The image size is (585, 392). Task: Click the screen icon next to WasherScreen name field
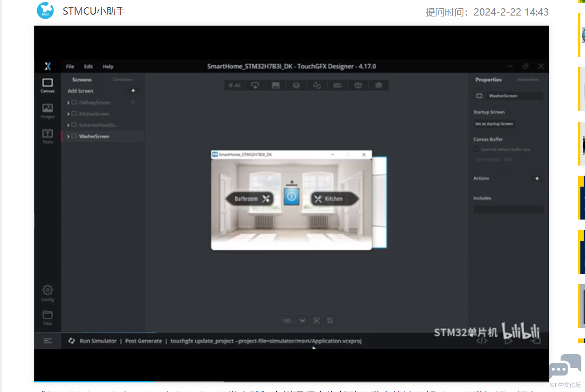[479, 96]
